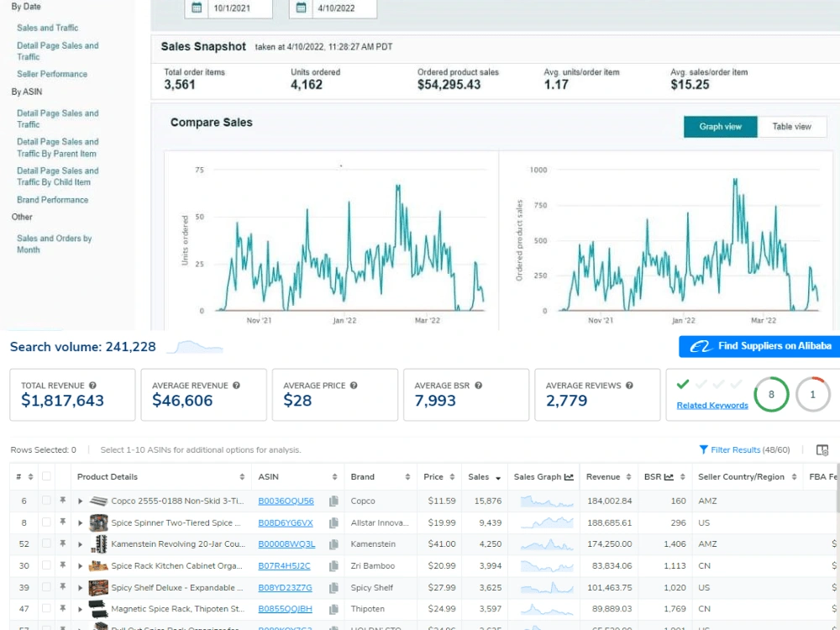
Task: Click the BSR header chart icon
Action: point(669,477)
